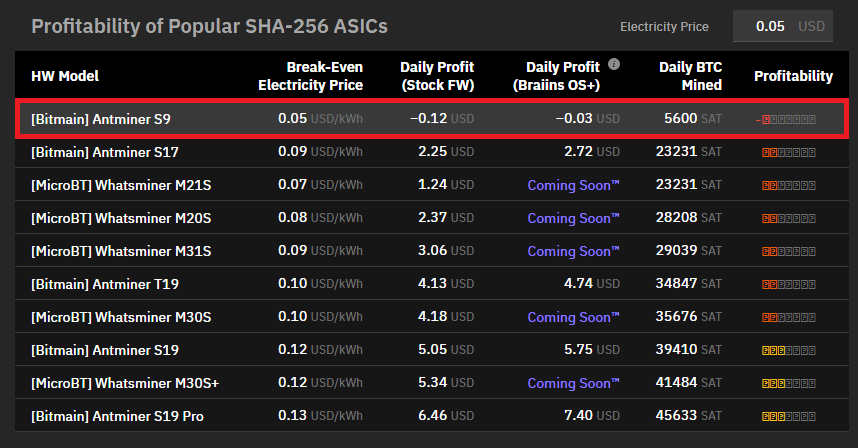Select the [MicroBT] Whatsminer M31S model name
The width and height of the screenshot is (858, 448).
point(121,251)
